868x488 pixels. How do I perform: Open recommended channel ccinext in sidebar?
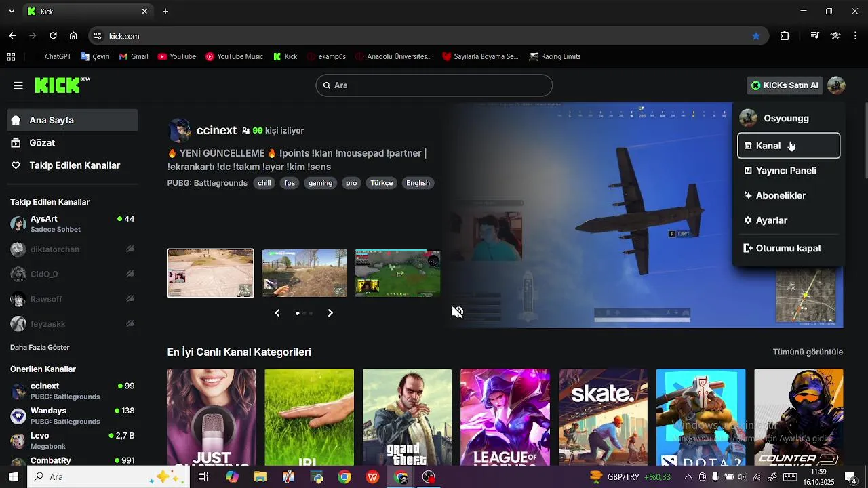(73, 390)
